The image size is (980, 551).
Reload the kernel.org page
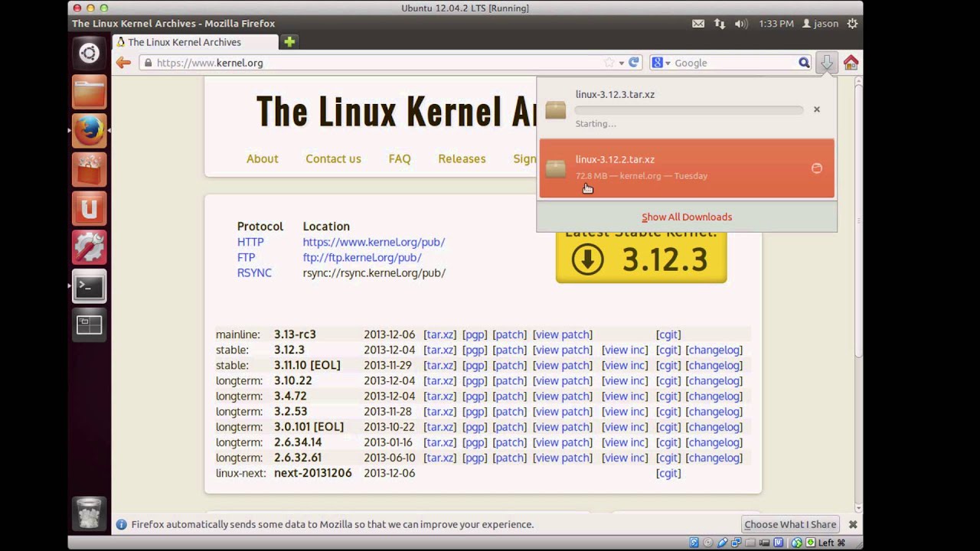point(634,63)
